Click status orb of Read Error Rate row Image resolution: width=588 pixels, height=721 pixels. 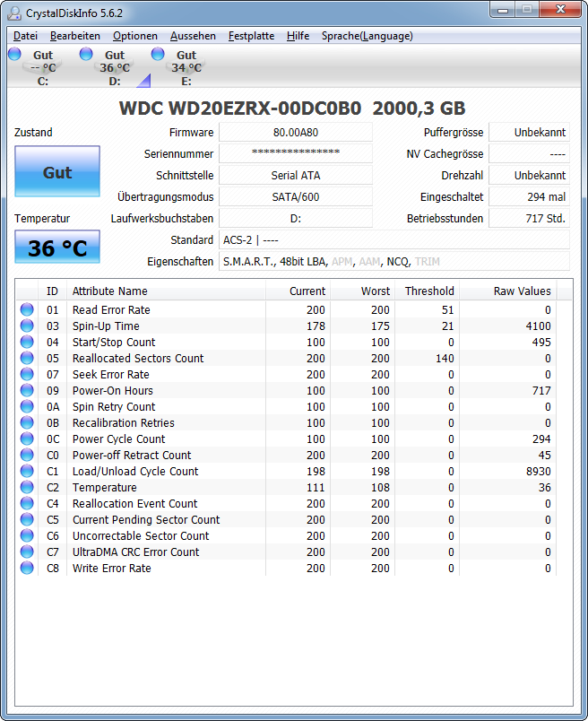[27, 309]
